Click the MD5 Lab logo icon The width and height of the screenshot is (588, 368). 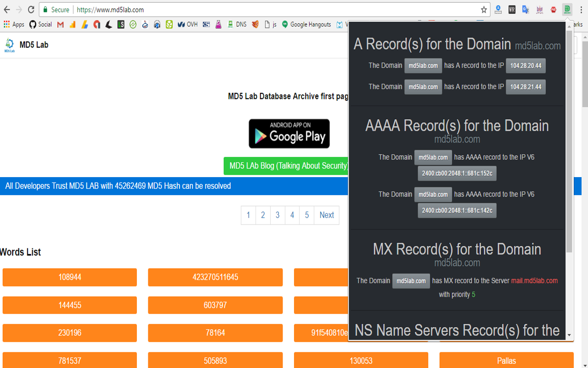click(9, 45)
